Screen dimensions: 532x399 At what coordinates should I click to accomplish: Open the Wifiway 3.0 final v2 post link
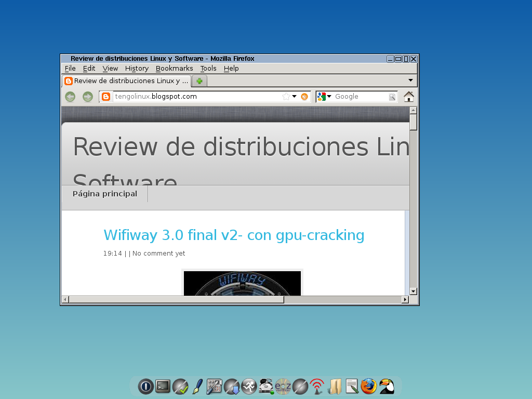pyautogui.click(x=234, y=235)
